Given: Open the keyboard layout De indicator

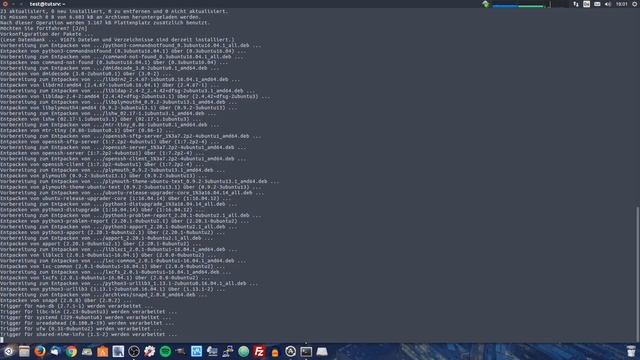Looking at the screenshot, I should [587, 4].
